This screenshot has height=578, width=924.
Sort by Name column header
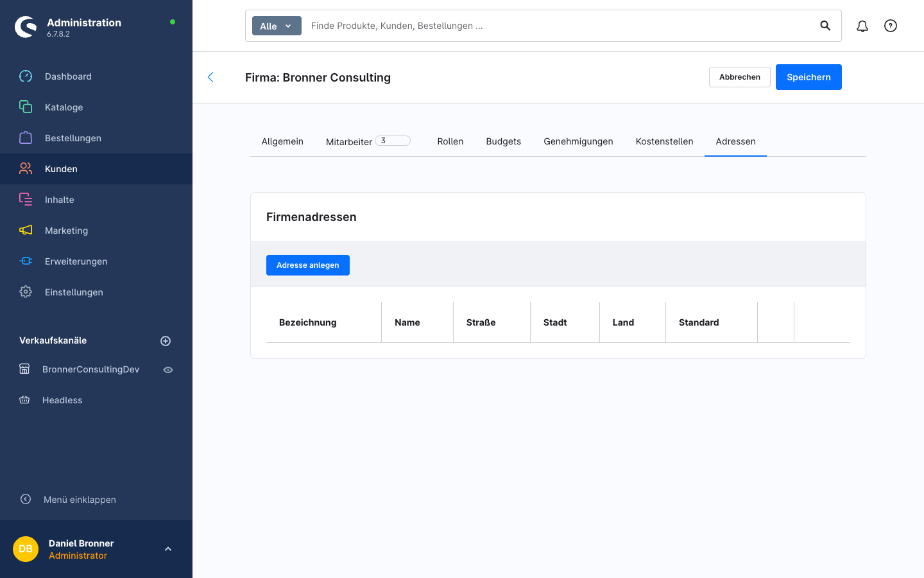click(417, 322)
